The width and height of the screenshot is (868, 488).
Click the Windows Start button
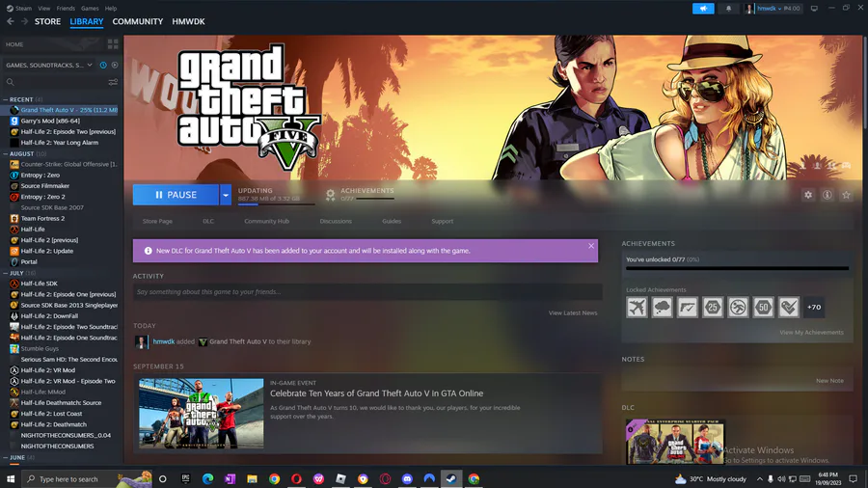[x=11, y=478]
